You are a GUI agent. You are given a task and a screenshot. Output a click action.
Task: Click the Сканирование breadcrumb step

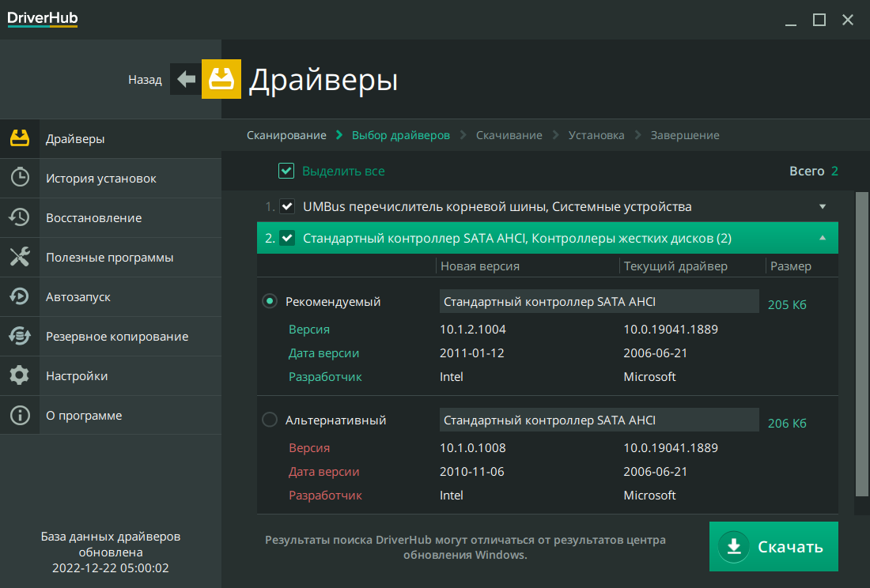click(x=286, y=135)
